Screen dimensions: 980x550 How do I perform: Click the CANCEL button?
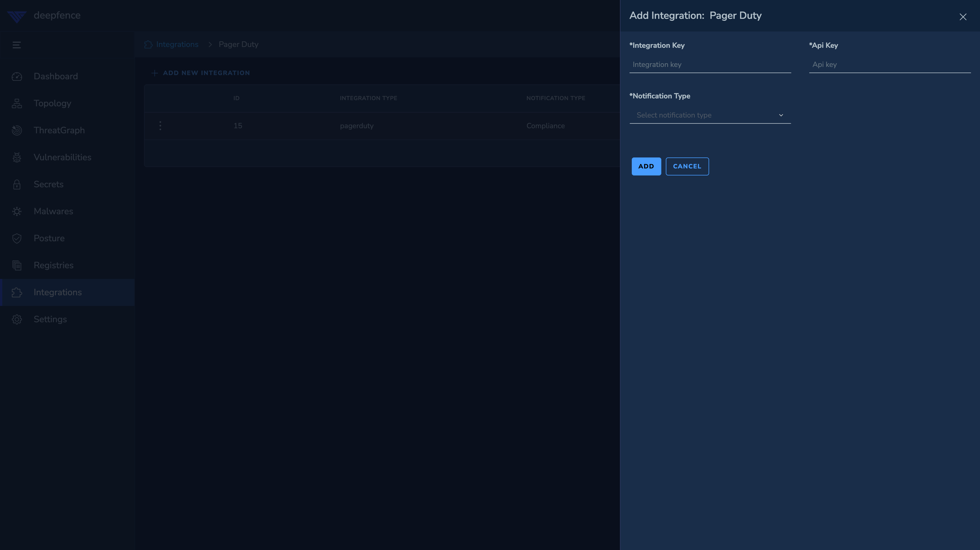tap(687, 166)
